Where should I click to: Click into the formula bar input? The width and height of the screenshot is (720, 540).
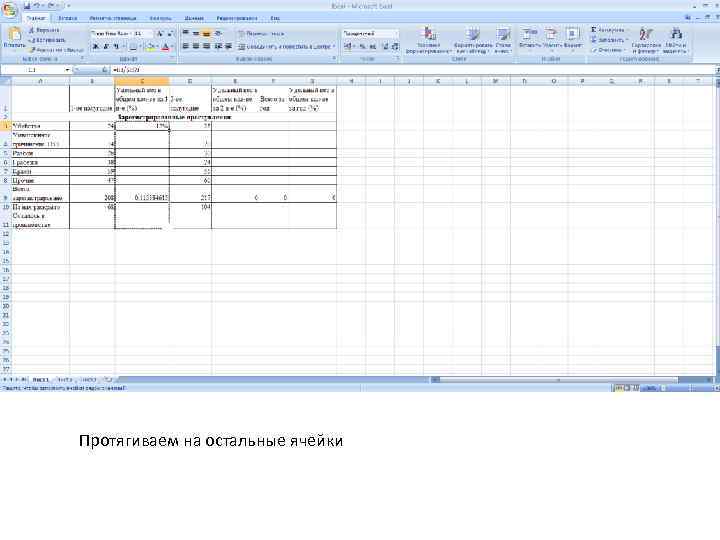pyautogui.click(x=413, y=70)
